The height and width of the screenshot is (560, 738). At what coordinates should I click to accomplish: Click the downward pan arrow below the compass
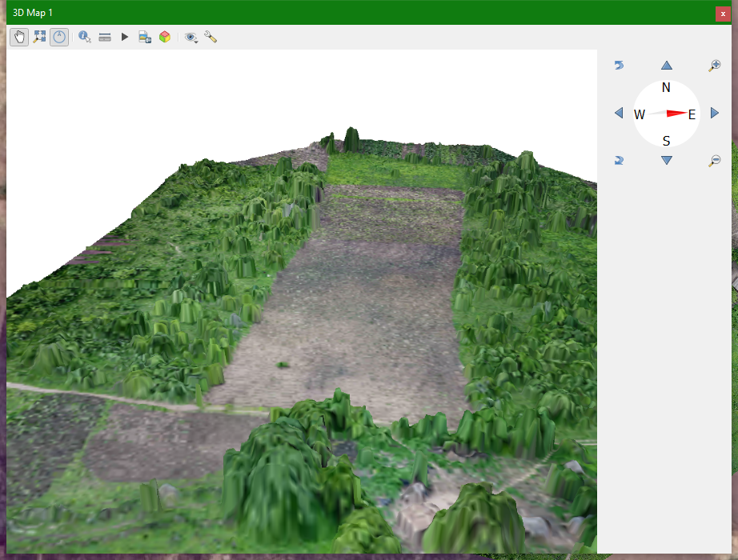tap(667, 160)
